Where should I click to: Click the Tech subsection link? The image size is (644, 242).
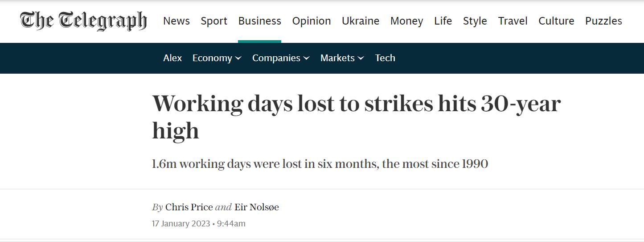pyautogui.click(x=385, y=58)
